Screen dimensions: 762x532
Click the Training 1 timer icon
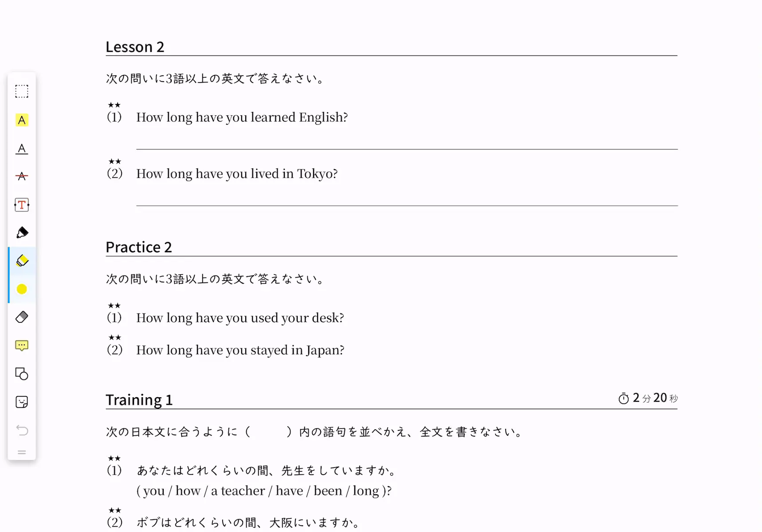click(x=624, y=398)
